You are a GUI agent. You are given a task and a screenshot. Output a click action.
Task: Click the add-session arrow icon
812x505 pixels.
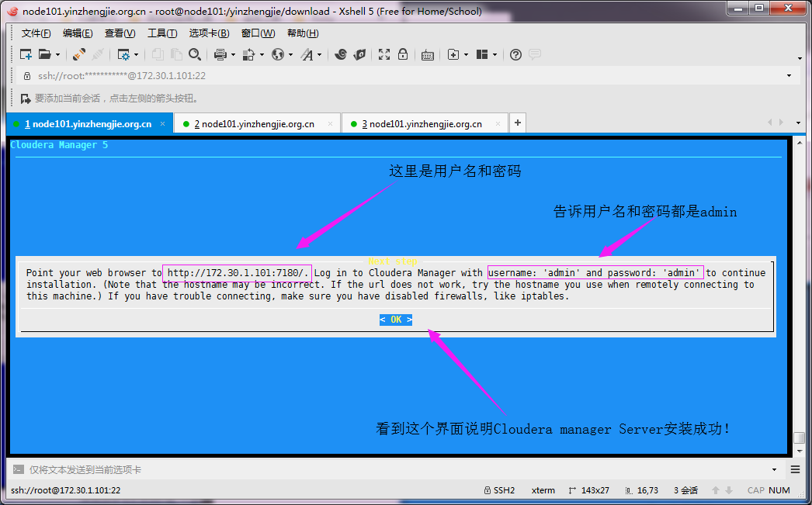[26, 99]
